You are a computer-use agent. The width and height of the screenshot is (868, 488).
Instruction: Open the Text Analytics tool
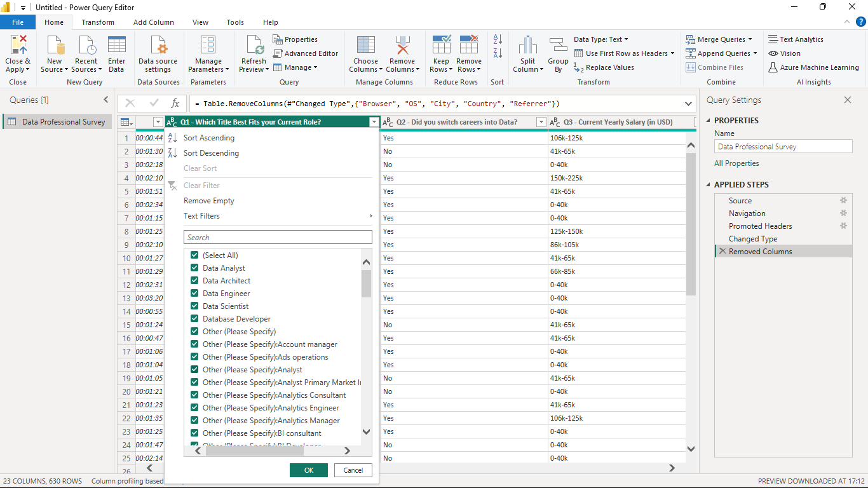tap(796, 39)
